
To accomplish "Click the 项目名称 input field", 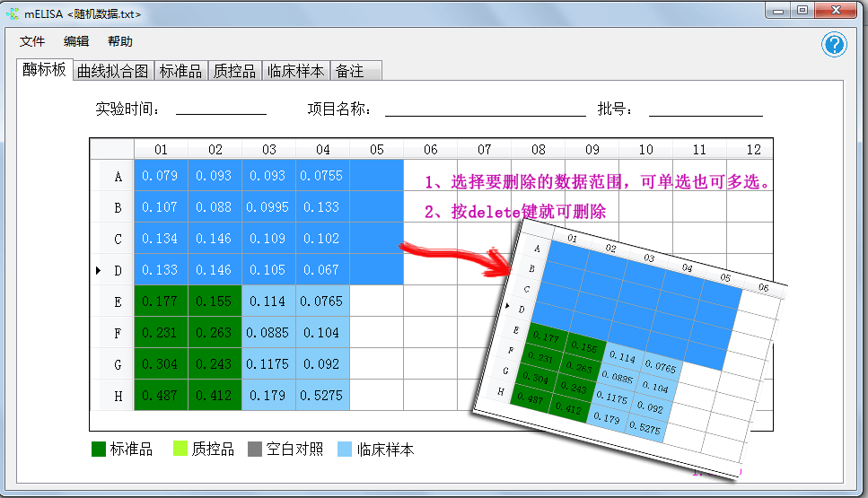I will (x=486, y=108).
